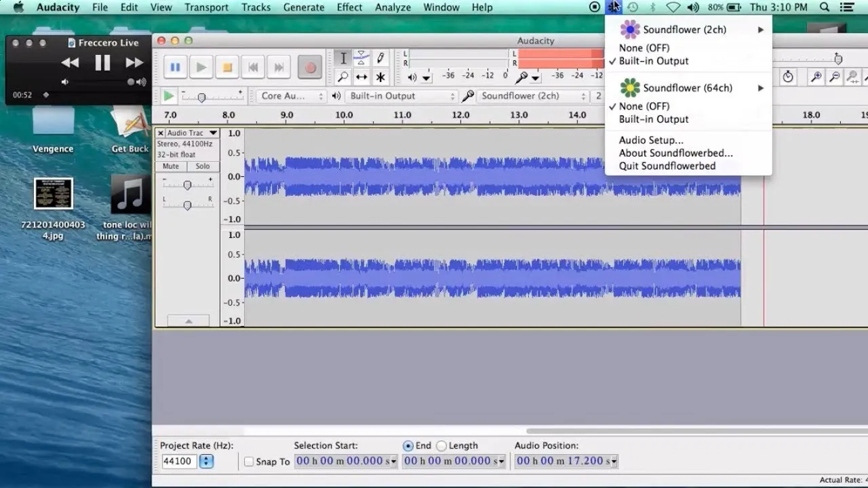Click the Fit Selection zoom icon
This screenshot has width=868, height=488.
852,77
